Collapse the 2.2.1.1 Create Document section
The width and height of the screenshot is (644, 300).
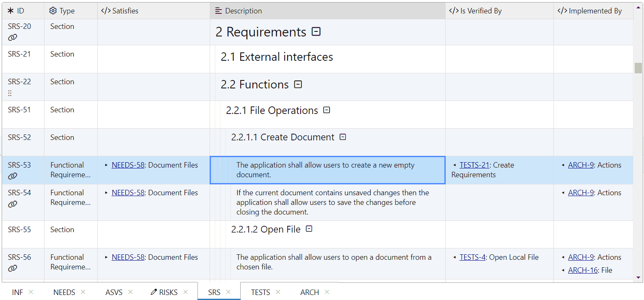point(343,137)
